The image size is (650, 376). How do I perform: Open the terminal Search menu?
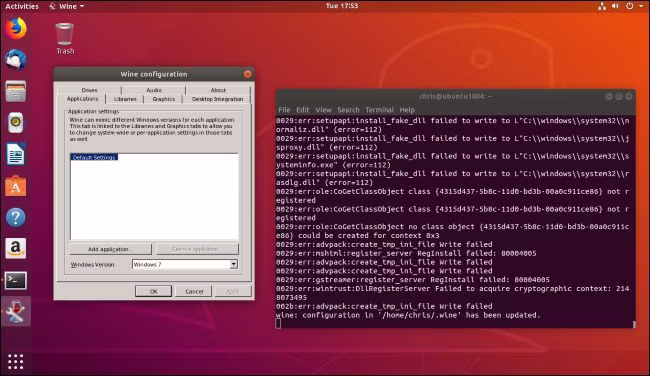tap(348, 110)
